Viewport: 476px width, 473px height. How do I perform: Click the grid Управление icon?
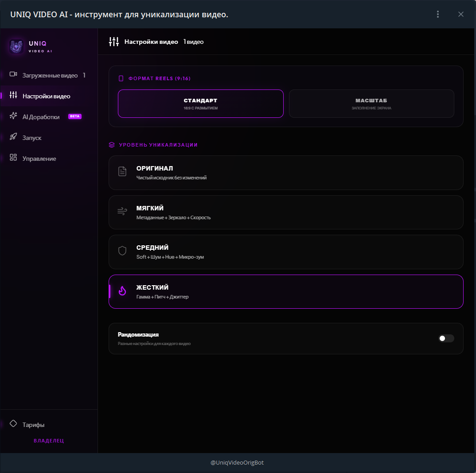(x=13, y=158)
